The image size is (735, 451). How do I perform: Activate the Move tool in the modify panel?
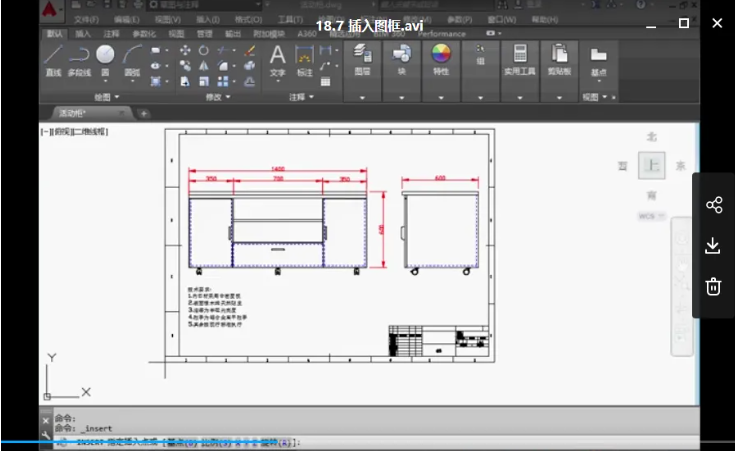pyautogui.click(x=185, y=50)
